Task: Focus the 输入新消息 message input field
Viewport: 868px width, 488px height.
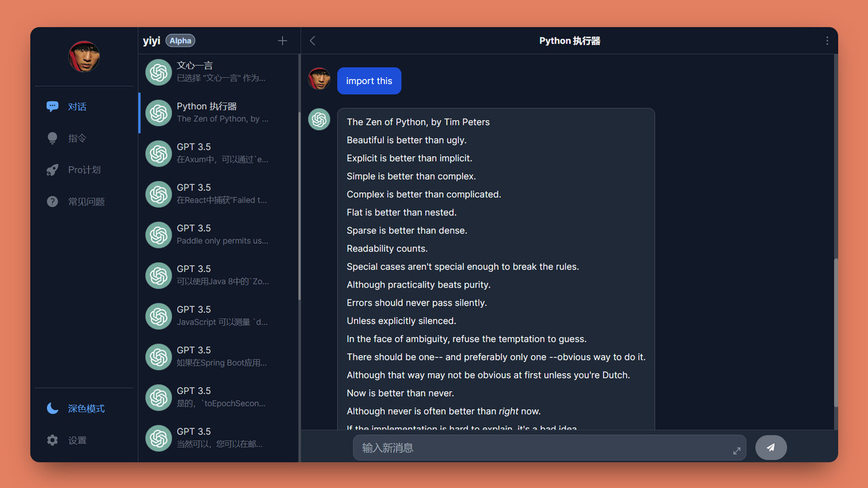Action: (549, 447)
